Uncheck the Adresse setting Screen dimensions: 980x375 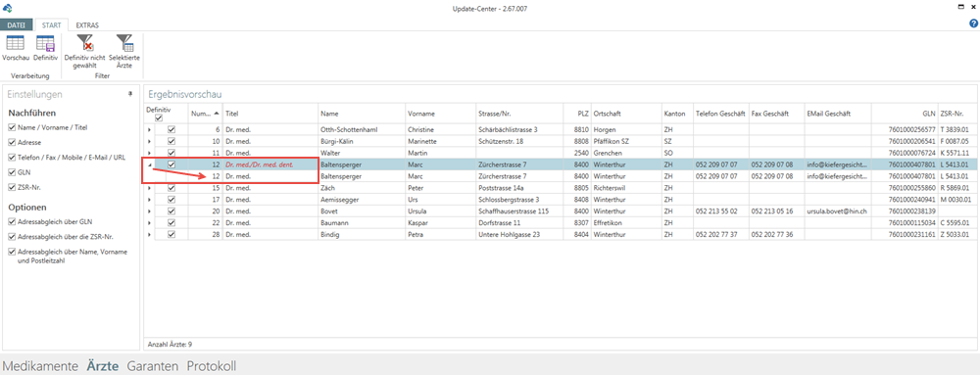click(13, 142)
